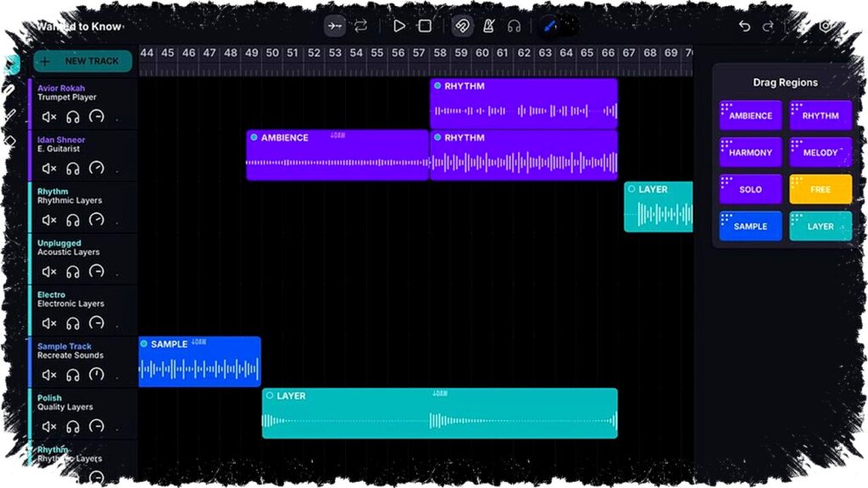Screen dimensions: 868x488
Task: Click the Sample Track volume knob
Action: tap(97, 374)
